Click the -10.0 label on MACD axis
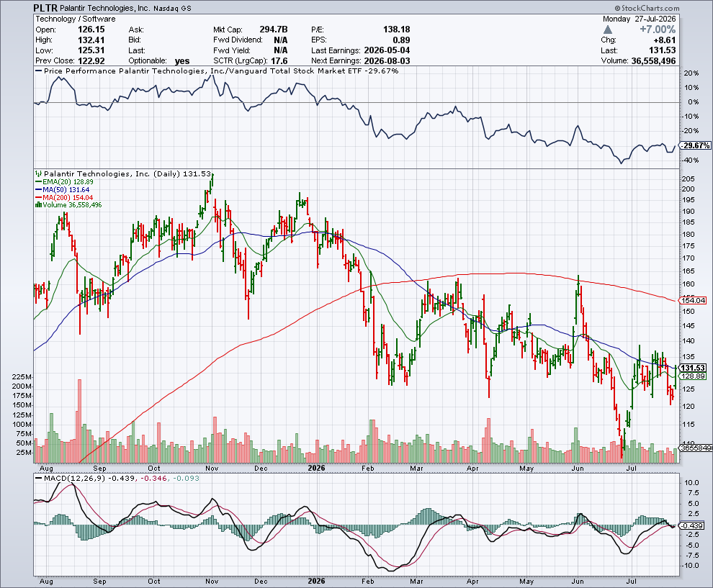The height and width of the screenshot is (588, 713). coord(691,566)
